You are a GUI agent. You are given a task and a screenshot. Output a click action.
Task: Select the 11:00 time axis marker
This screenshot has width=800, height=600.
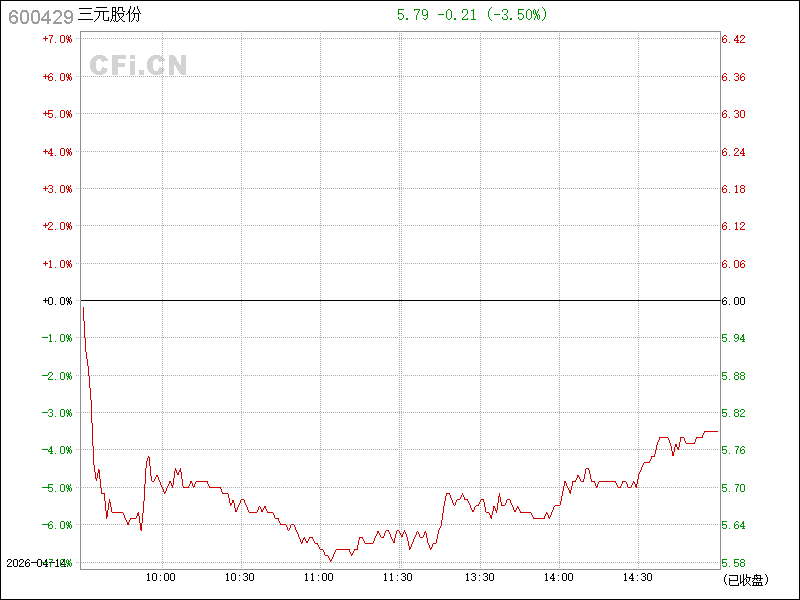tap(319, 577)
